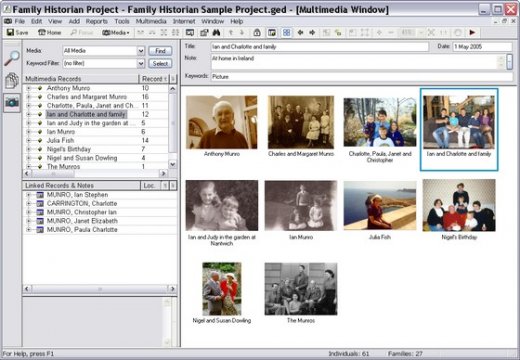Screen dimensions: 520x360
Task: Select the camera multimedia sidebar icon
Action: coord(12,102)
